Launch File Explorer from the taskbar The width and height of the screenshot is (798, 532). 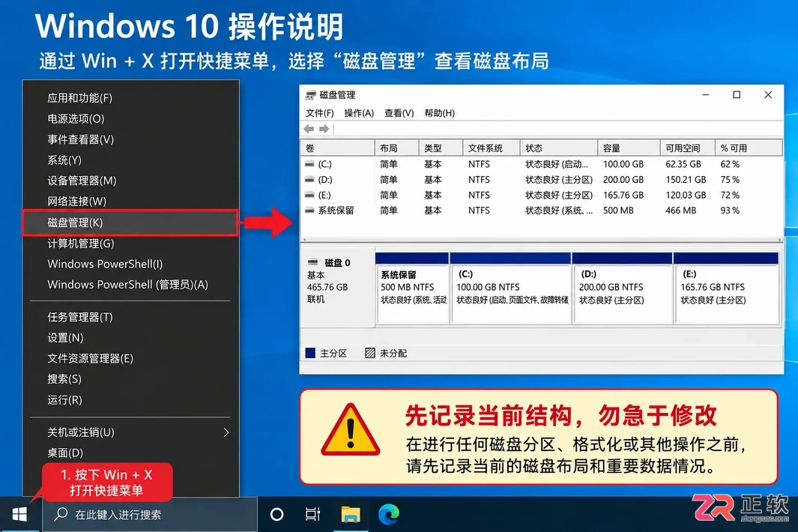pos(351,515)
